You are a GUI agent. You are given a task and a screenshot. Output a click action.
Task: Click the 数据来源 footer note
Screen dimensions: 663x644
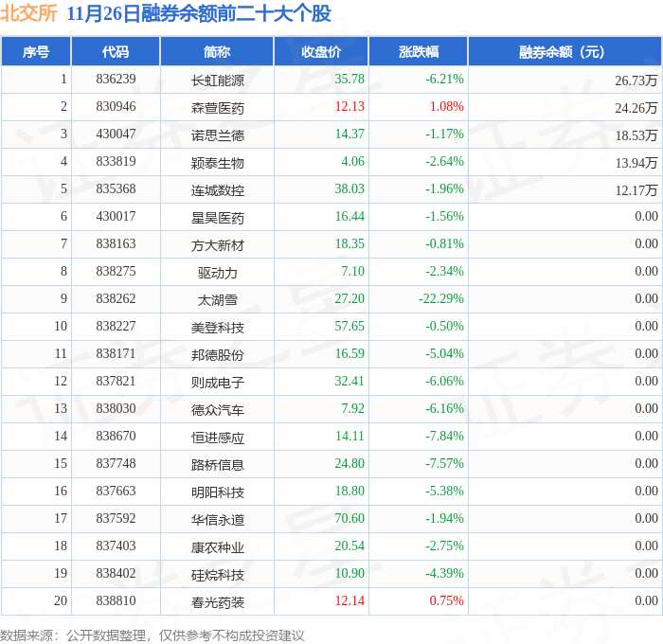[152, 635]
